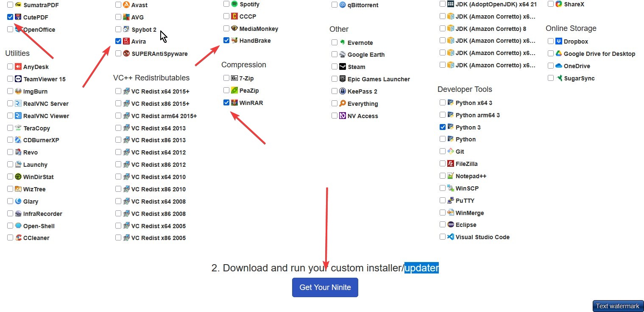644x312 pixels.
Task: Select the SugarSync checkbox
Action: 551,78
